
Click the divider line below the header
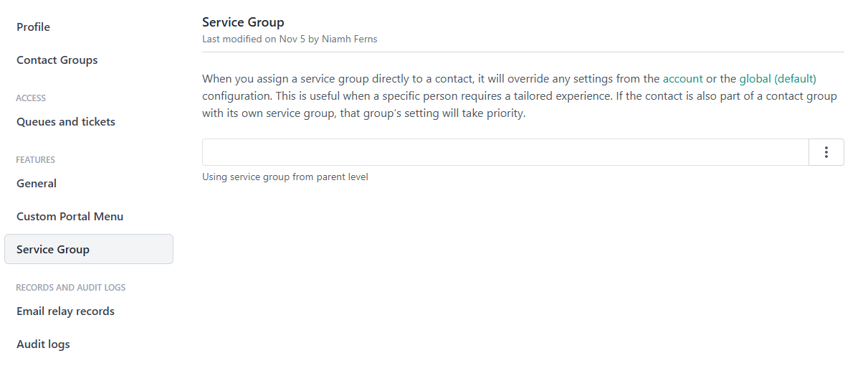click(523, 52)
